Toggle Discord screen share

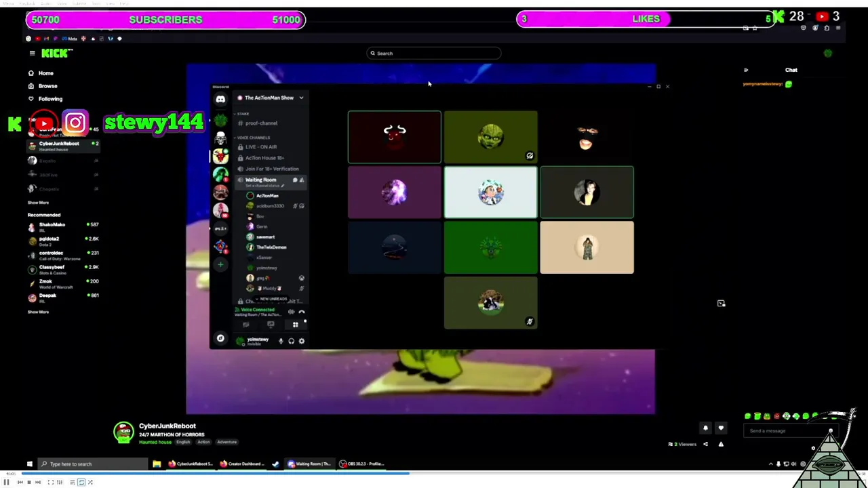click(271, 325)
